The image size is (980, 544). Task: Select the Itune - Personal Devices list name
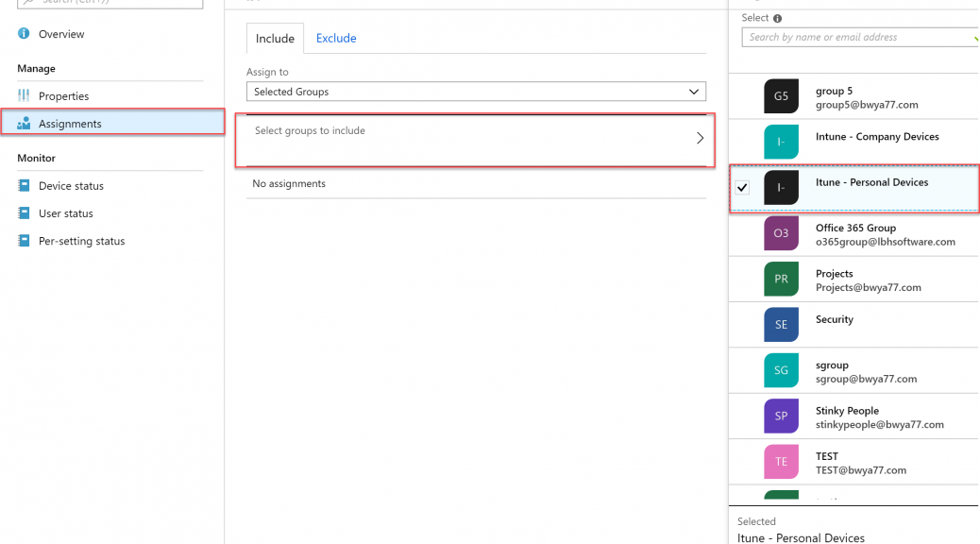click(x=871, y=182)
